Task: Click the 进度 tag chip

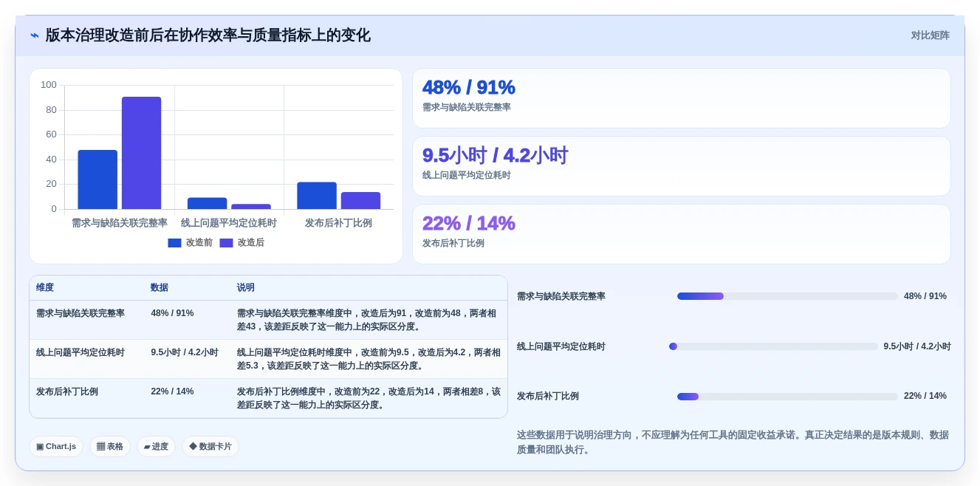Action: (x=156, y=446)
